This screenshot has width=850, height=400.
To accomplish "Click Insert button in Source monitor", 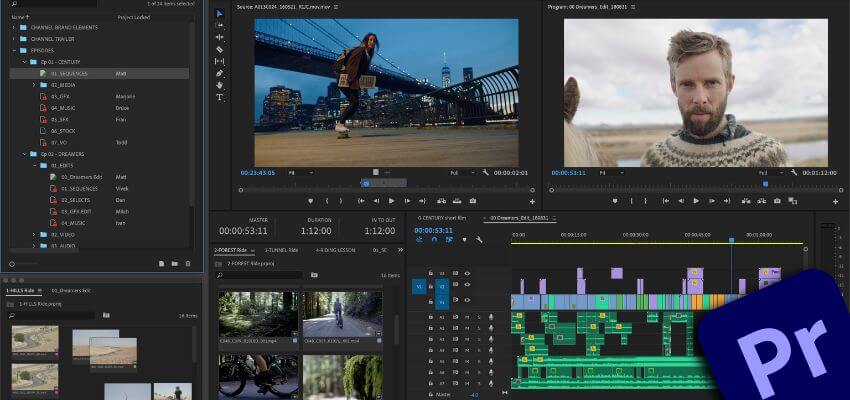I will [441, 201].
